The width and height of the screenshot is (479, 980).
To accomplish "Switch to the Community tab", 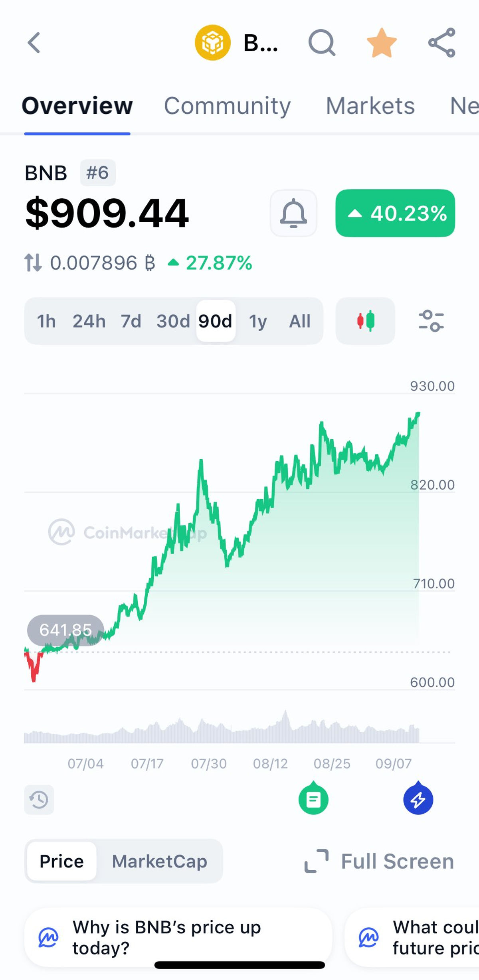I will [227, 106].
